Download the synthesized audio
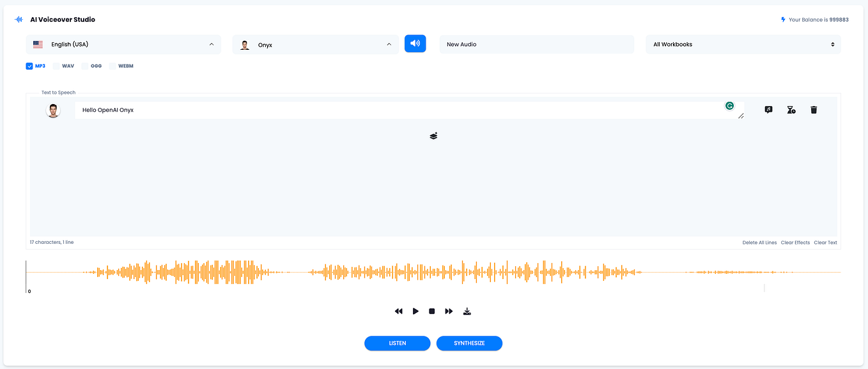Image resolution: width=868 pixels, height=369 pixels. [467, 311]
